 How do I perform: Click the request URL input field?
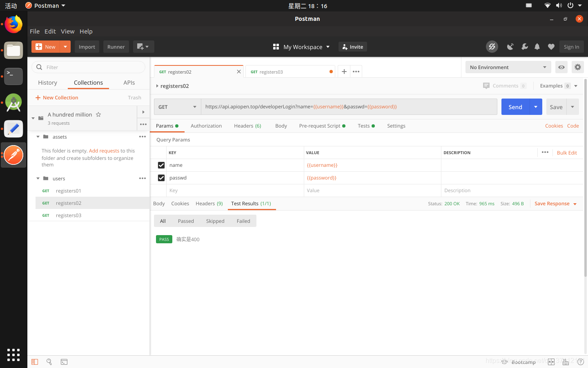pos(349,107)
